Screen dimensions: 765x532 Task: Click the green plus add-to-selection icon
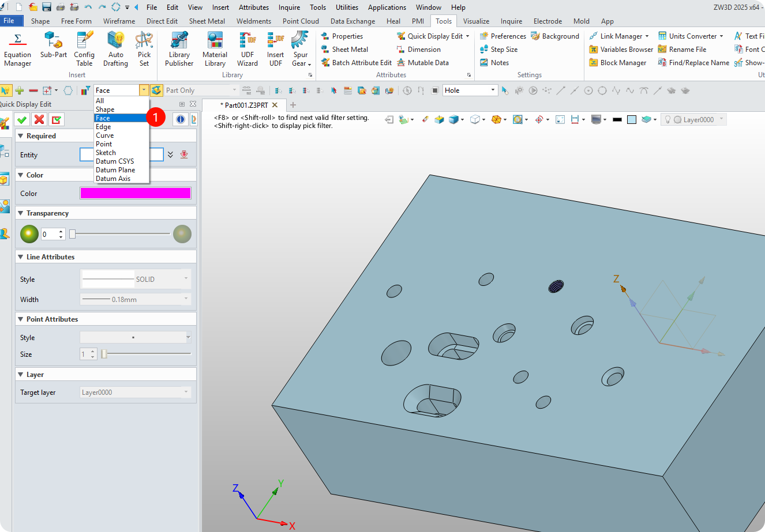tap(20, 90)
